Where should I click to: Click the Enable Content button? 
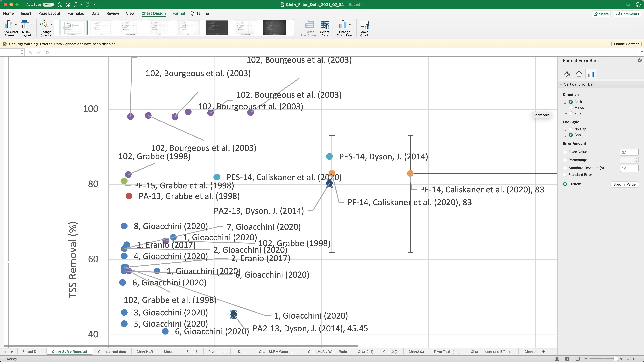pyautogui.click(x=626, y=44)
